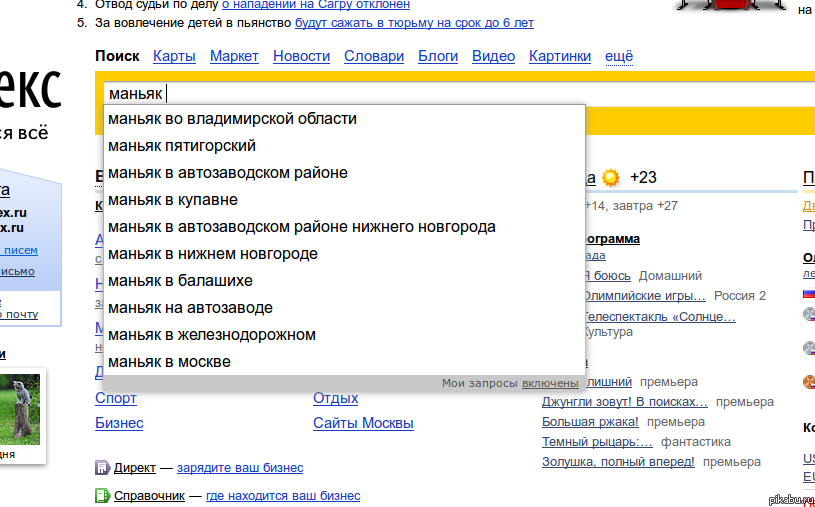815x507 pixels.
Task: Open the Новости tab
Action: 301,57
